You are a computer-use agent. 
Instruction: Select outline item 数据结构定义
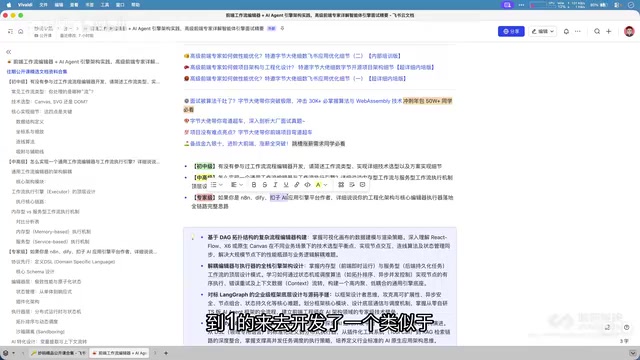click(x=30, y=122)
